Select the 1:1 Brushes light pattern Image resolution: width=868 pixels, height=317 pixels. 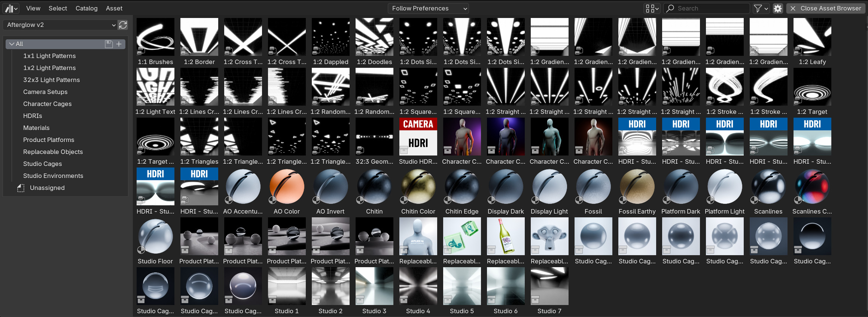(155, 42)
